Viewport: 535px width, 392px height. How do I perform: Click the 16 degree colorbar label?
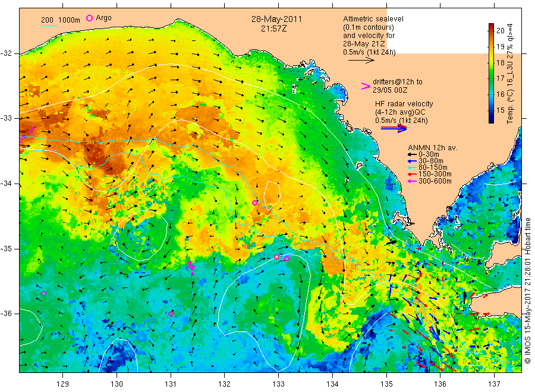pos(500,94)
